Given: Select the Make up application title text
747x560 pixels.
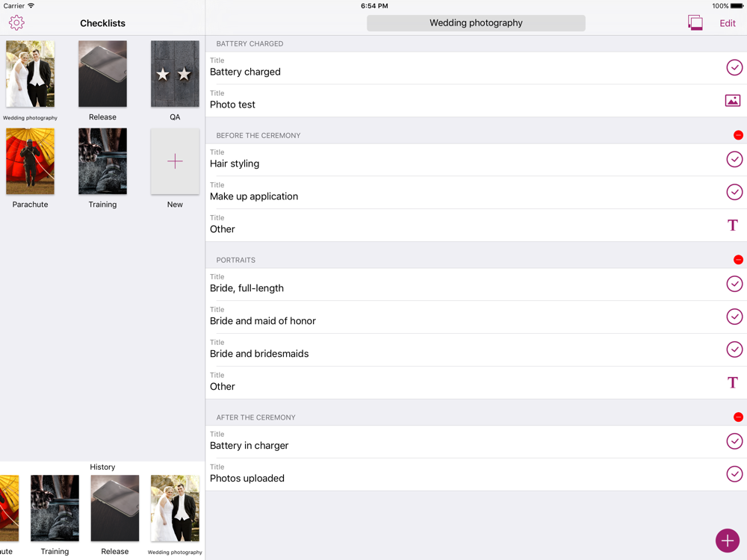Looking at the screenshot, I should coord(254,196).
